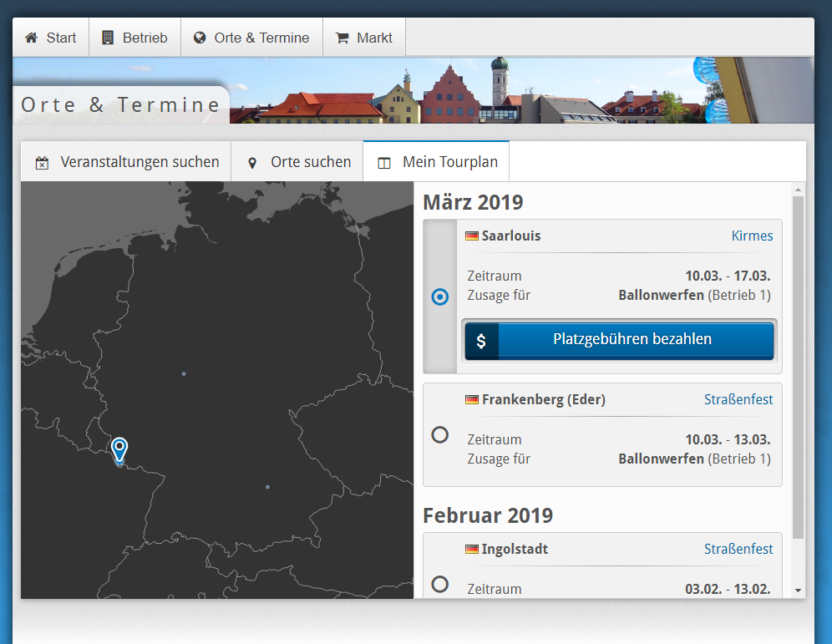Click the dollar icon on payment button
Screen dimensions: 832x644
click(x=481, y=341)
